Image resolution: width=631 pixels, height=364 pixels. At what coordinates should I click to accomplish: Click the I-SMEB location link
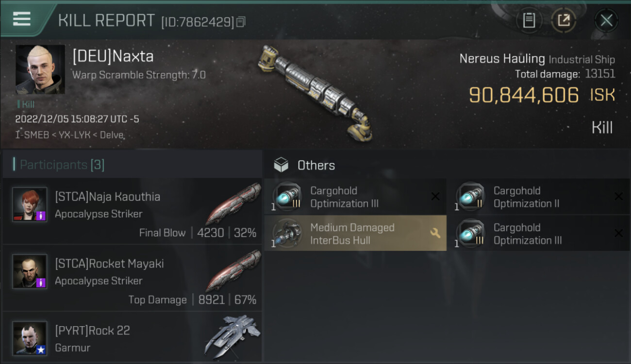click(32, 135)
